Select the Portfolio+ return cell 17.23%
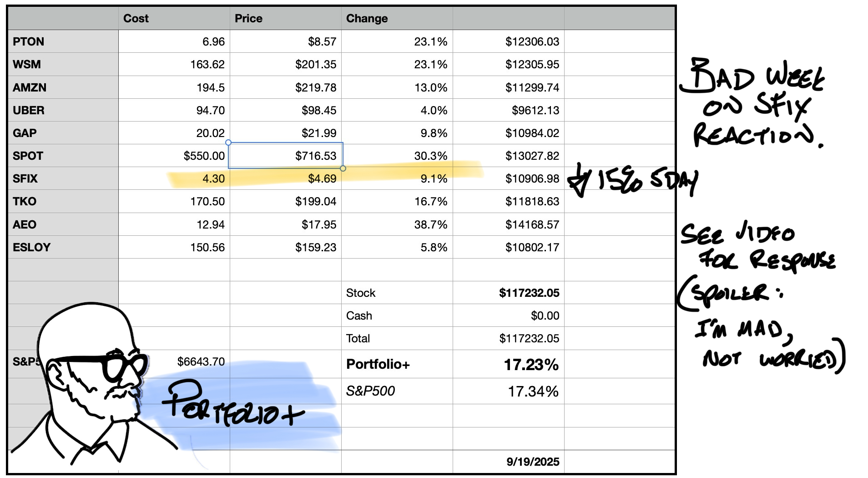The width and height of the screenshot is (868, 478). click(x=531, y=364)
